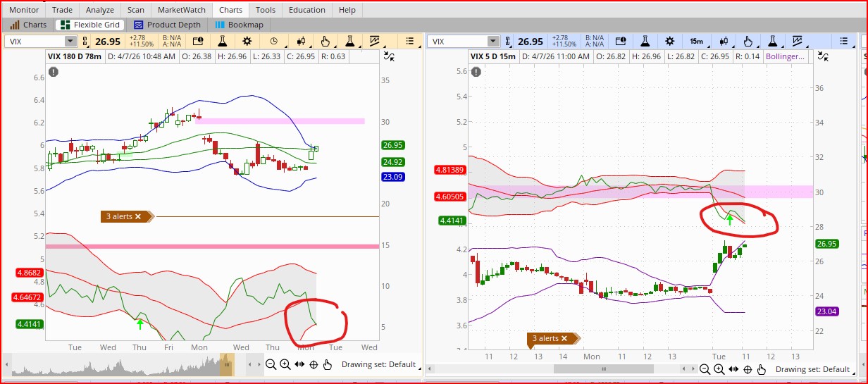Screen dimensions: 868x384
Task: Toggle collapse arrows at left chart corner
Action: (389, 56)
